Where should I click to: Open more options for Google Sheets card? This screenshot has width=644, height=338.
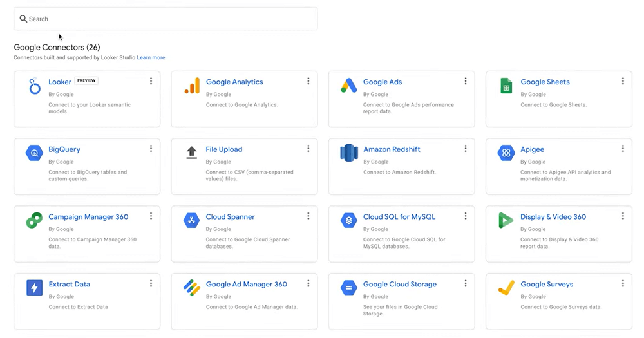pyautogui.click(x=623, y=81)
